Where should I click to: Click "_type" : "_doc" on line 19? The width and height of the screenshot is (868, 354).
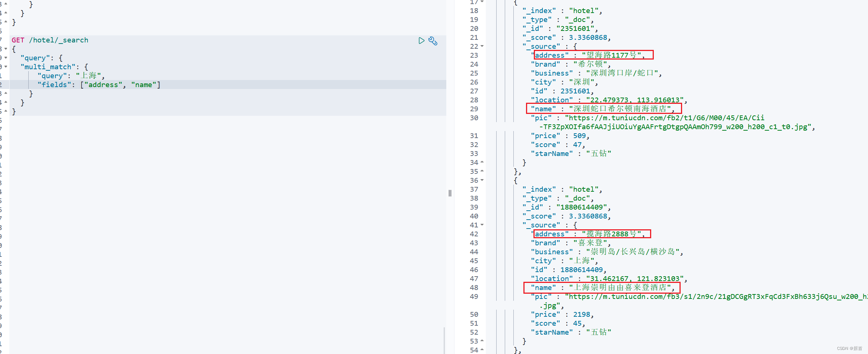pyautogui.click(x=558, y=20)
